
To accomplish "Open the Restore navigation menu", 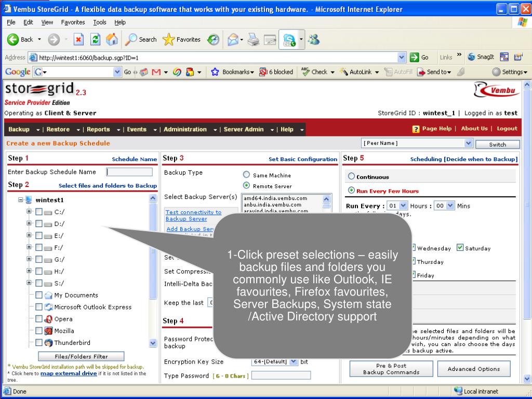I will pyautogui.click(x=63, y=129).
